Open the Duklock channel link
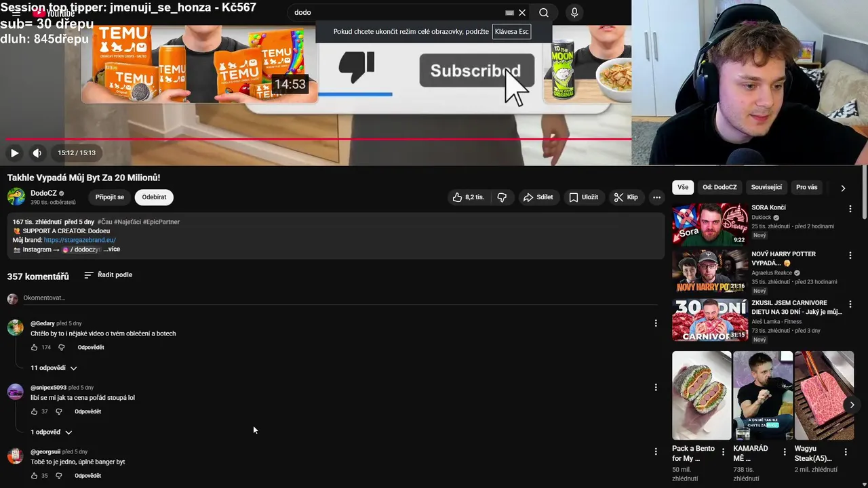868x488 pixels. click(x=761, y=218)
